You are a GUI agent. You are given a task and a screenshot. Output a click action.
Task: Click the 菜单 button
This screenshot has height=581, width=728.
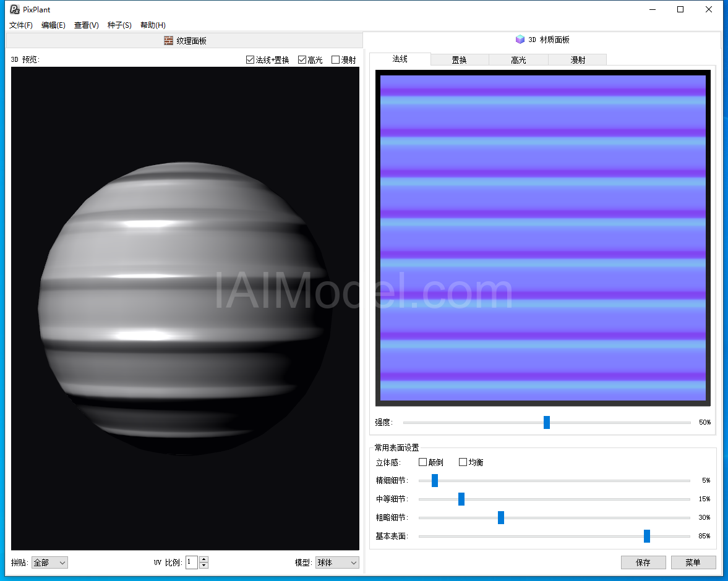tap(693, 562)
